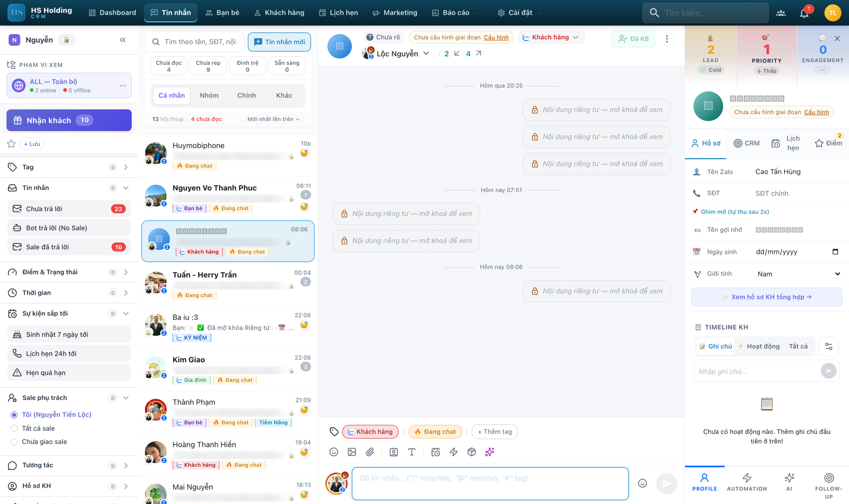Select the Chưa giao sale radio option
The width and height of the screenshot is (849, 504).
[14, 442]
